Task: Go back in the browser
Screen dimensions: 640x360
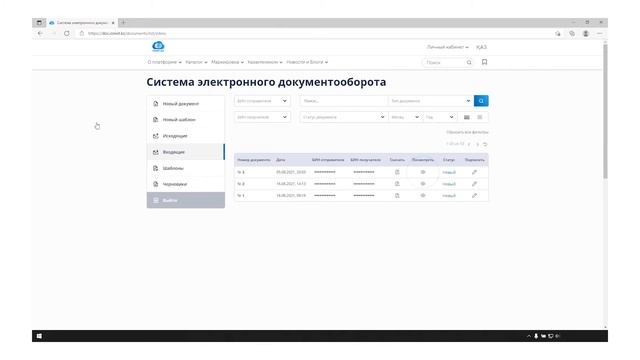Action: click(x=40, y=33)
